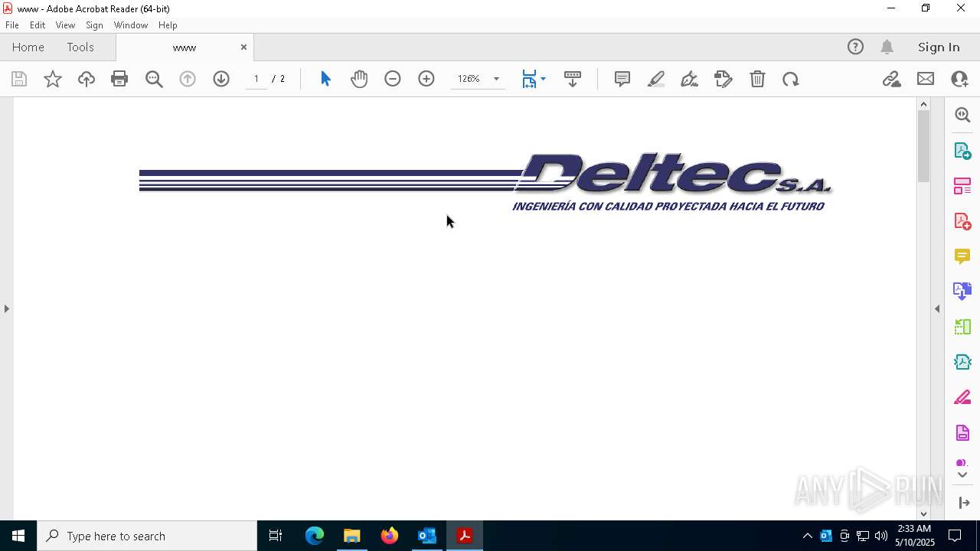980x551 pixels.
Task: Rotate the page with the rotate icon
Action: click(x=791, y=79)
